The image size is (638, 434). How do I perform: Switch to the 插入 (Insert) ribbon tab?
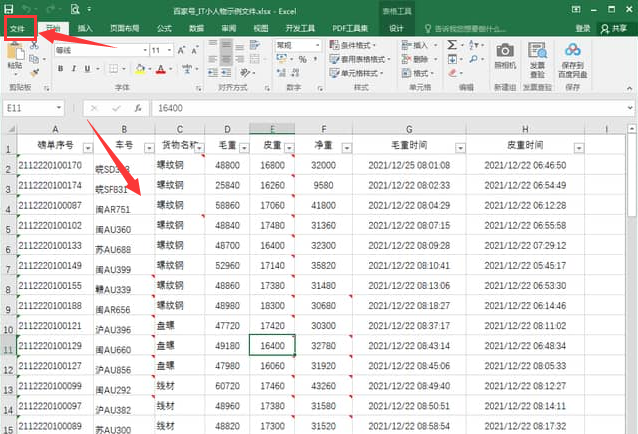(x=86, y=28)
